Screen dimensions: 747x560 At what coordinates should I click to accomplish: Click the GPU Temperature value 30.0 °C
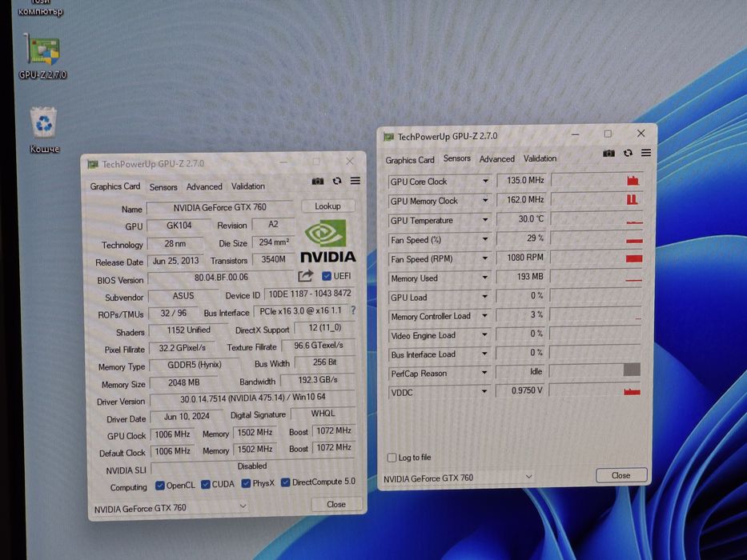coord(520,219)
